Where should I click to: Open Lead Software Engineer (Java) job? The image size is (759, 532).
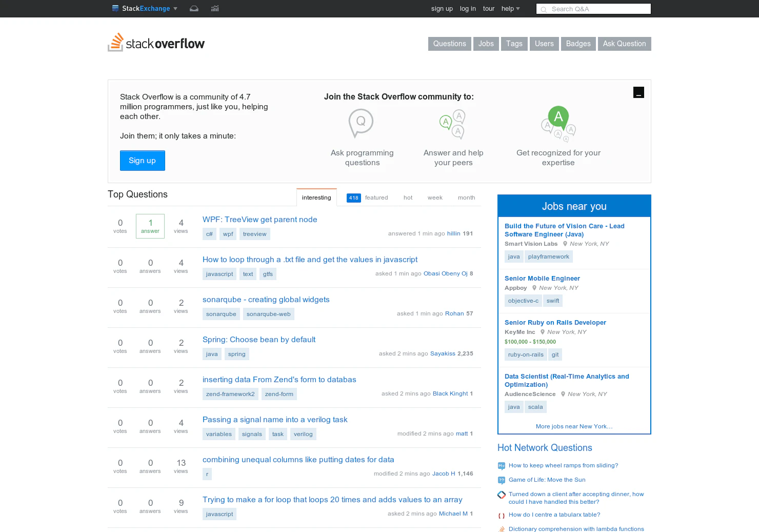[x=565, y=230]
